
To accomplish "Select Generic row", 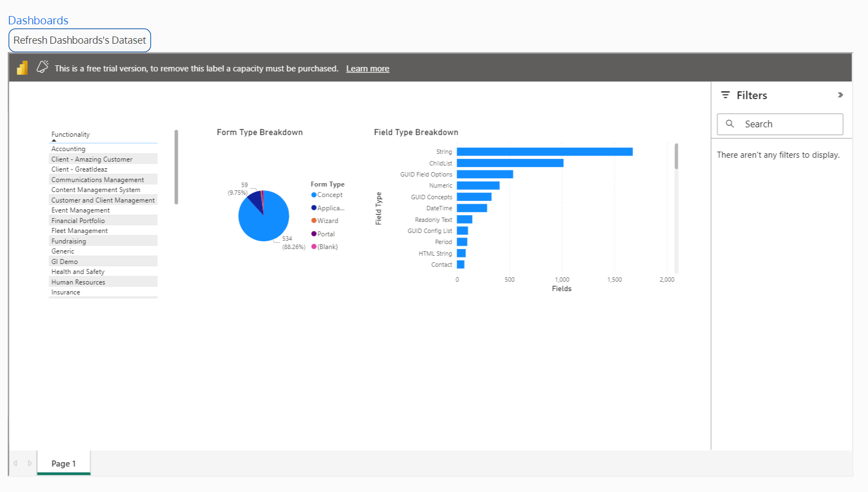I will [103, 251].
